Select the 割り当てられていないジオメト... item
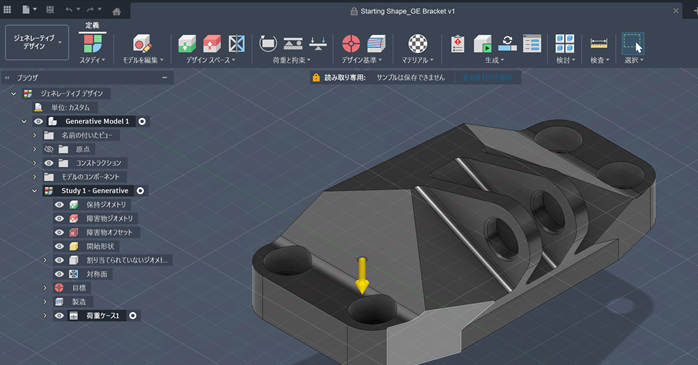The height and width of the screenshot is (365, 698). point(127,260)
